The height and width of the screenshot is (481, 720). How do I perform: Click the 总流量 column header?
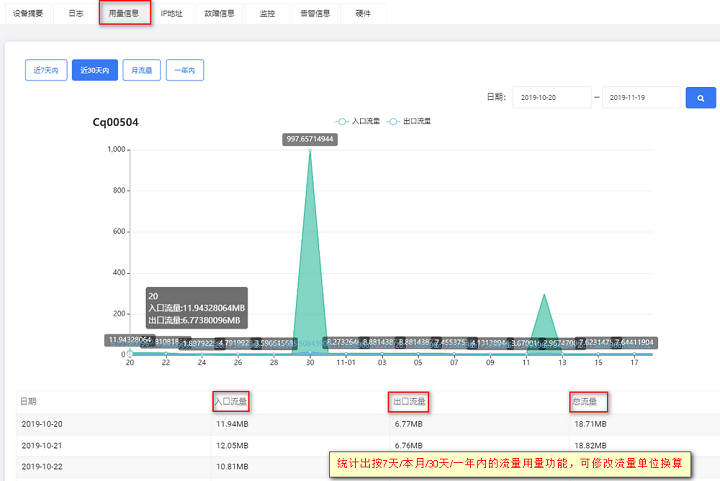pos(585,402)
